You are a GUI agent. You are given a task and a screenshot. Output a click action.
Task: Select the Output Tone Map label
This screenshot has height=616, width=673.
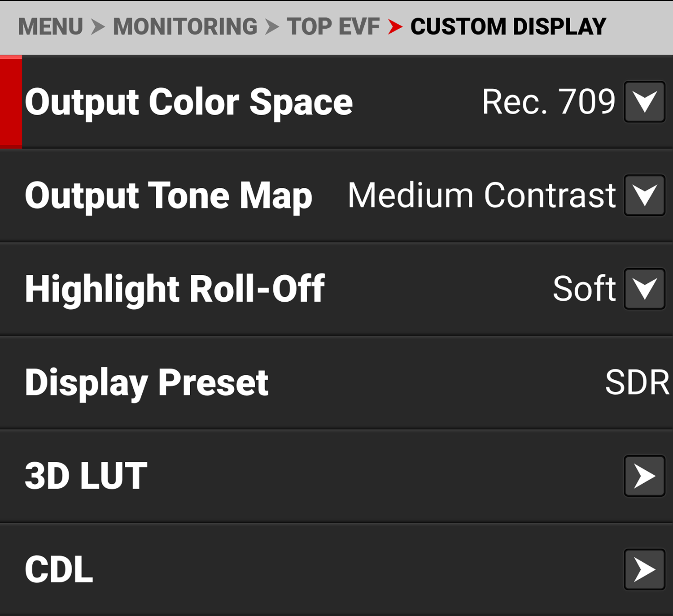point(168,196)
